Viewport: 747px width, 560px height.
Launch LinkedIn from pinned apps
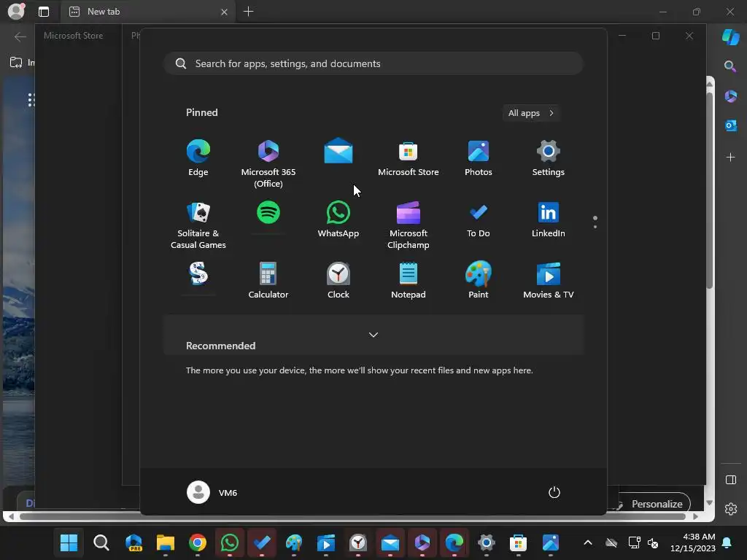click(549, 219)
